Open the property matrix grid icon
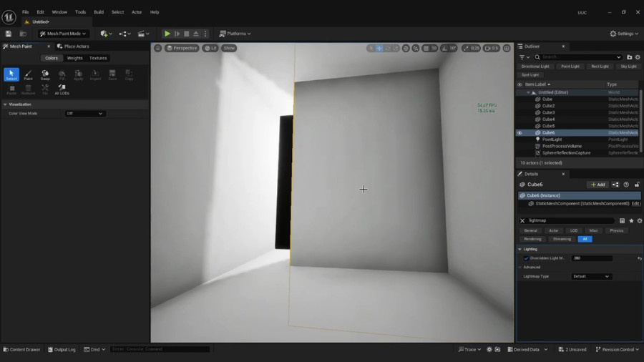Screen dimensions: 644x362 pos(623,221)
